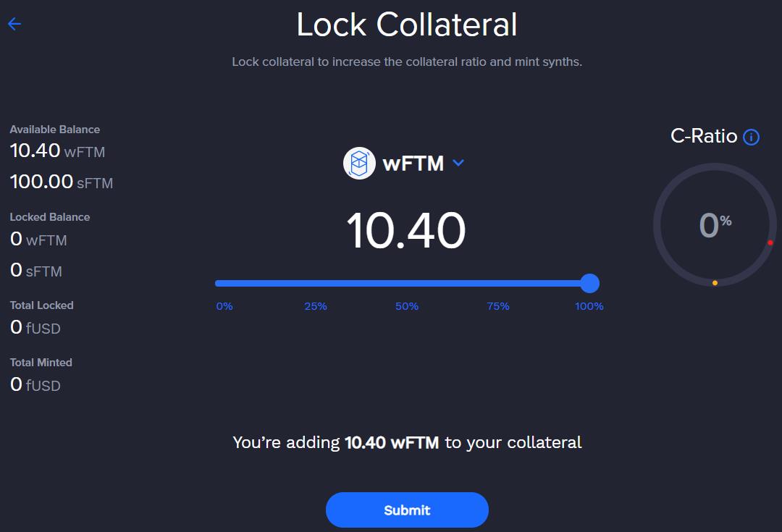Pick the 75% amount preset

[x=498, y=306]
